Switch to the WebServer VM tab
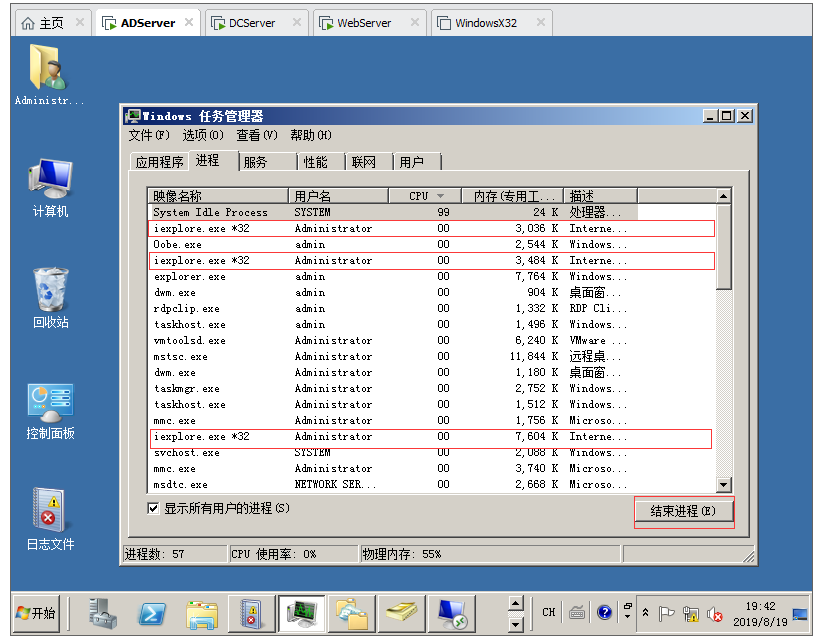 point(363,22)
